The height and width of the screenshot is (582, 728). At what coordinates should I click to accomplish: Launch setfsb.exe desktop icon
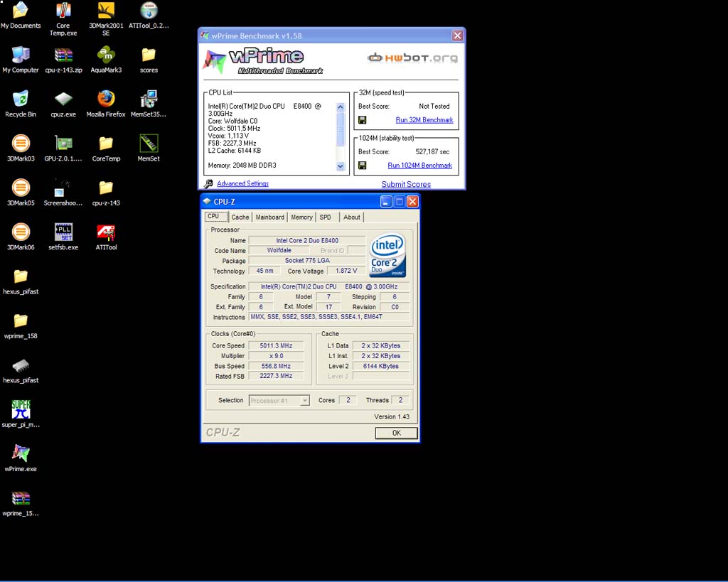[63, 237]
